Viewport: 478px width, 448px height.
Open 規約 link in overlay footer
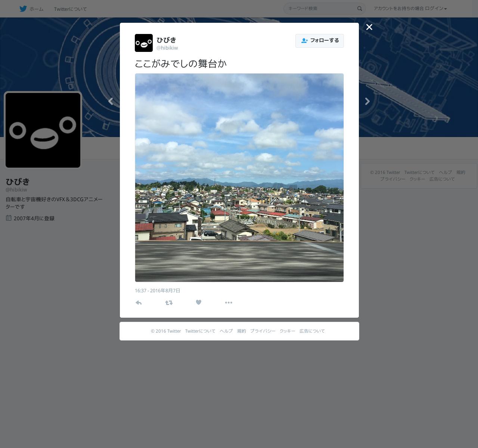coord(242,331)
